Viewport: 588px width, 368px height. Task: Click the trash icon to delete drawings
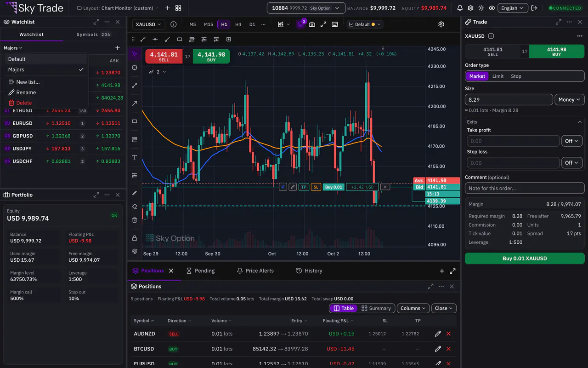pos(135,220)
